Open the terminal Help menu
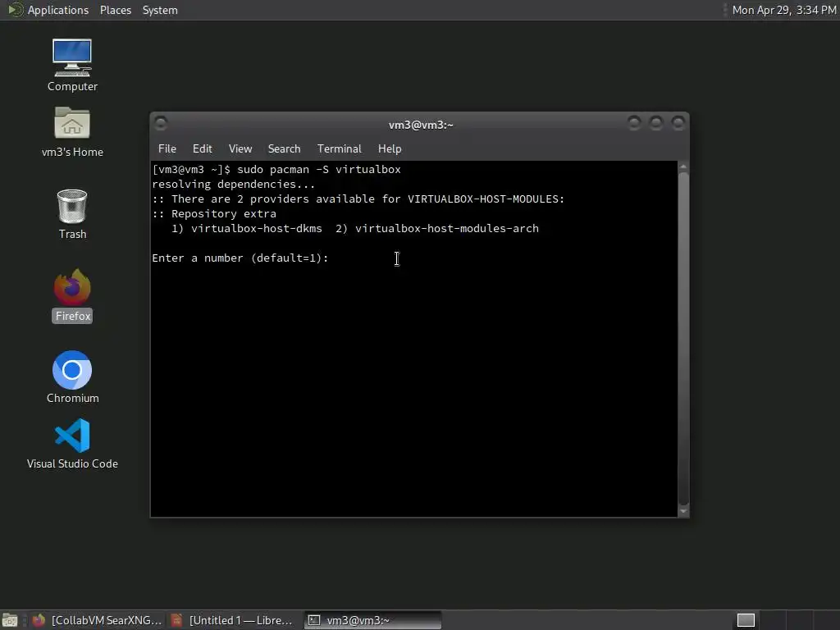The height and width of the screenshot is (630, 840). 390,149
